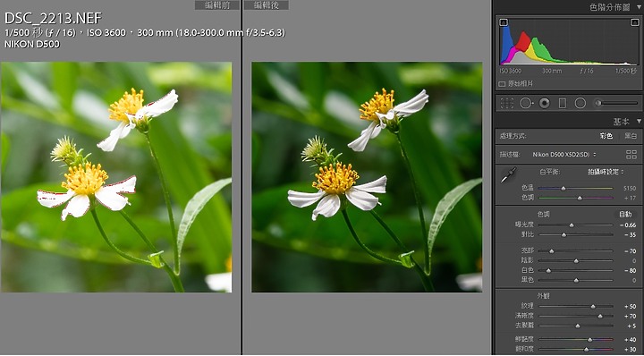
Task: Click the edited flower photo preview
Action: pos(367,177)
